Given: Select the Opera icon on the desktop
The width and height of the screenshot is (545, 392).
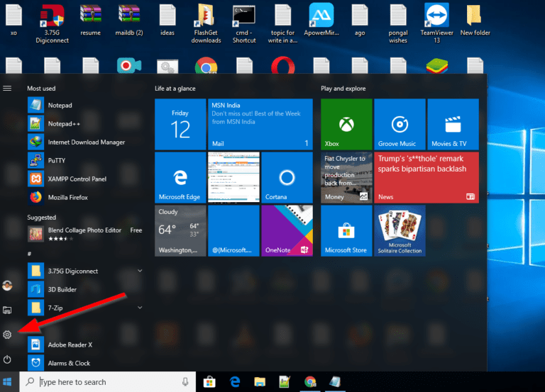Looking at the screenshot, I should click(x=282, y=66).
